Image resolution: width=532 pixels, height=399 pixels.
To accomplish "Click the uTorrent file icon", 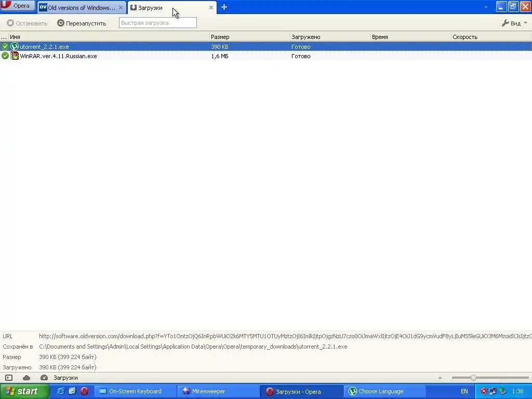I will [x=14, y=46].
